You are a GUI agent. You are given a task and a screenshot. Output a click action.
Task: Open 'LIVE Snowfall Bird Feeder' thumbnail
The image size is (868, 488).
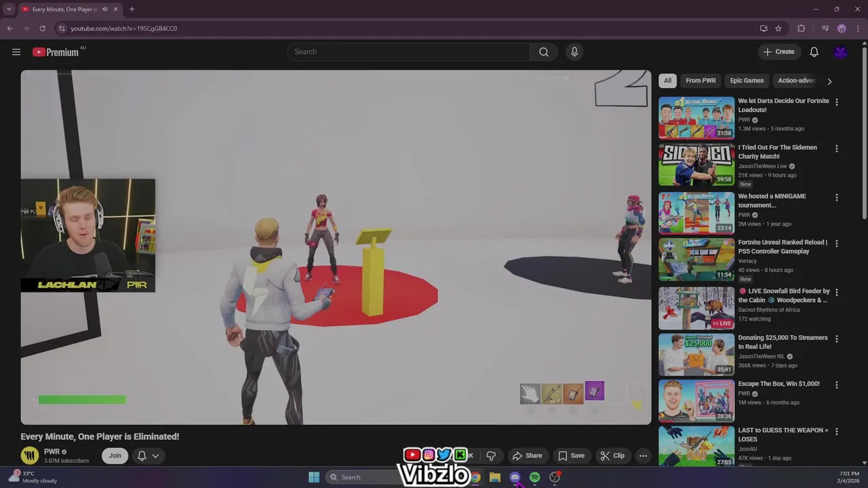pos(696,308)
